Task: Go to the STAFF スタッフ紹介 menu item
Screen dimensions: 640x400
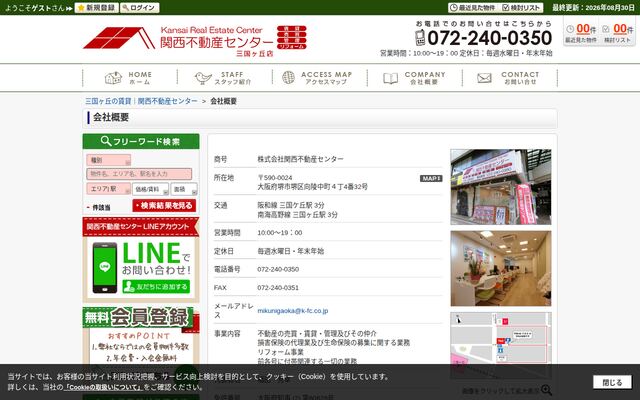Action: point(225,78)
